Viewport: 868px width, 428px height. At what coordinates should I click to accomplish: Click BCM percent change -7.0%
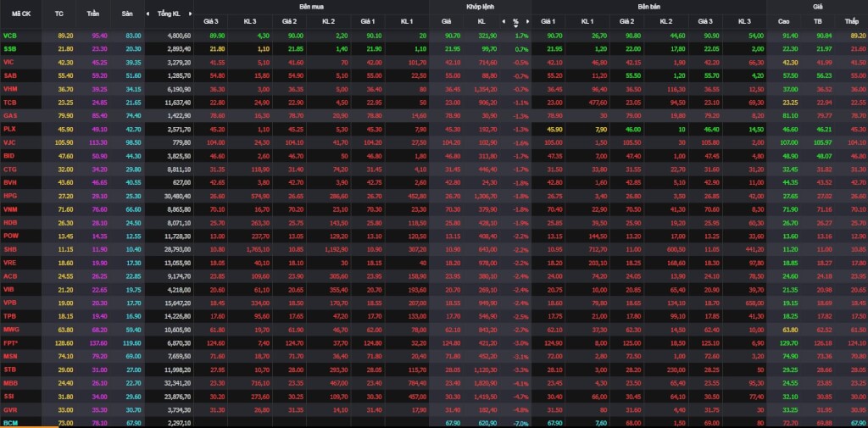coord(521,423)
